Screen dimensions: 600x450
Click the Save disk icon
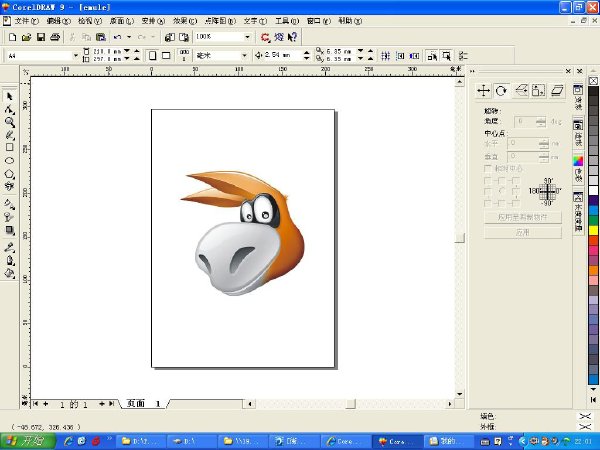tap(41, 37)
